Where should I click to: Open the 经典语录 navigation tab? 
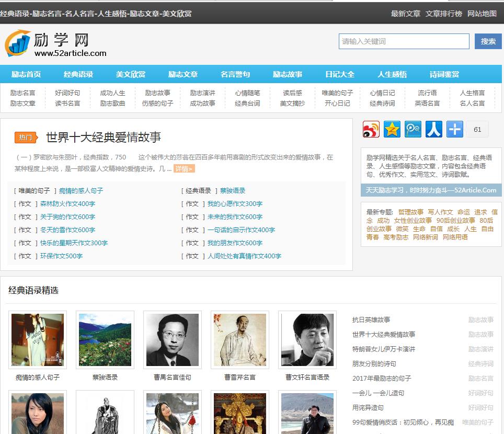click(78, 74)
